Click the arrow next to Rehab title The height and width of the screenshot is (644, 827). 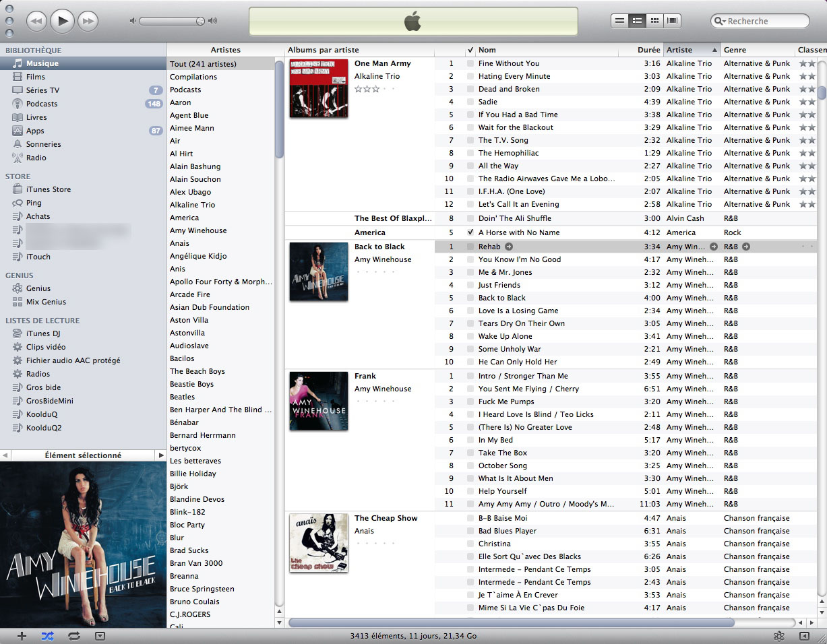click(x=509, y=247)
